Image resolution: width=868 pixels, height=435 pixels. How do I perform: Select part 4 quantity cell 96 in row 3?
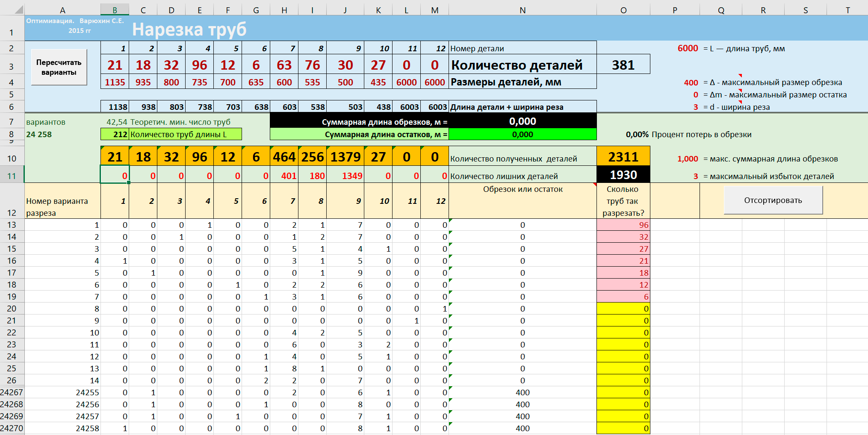pos(199,65)
